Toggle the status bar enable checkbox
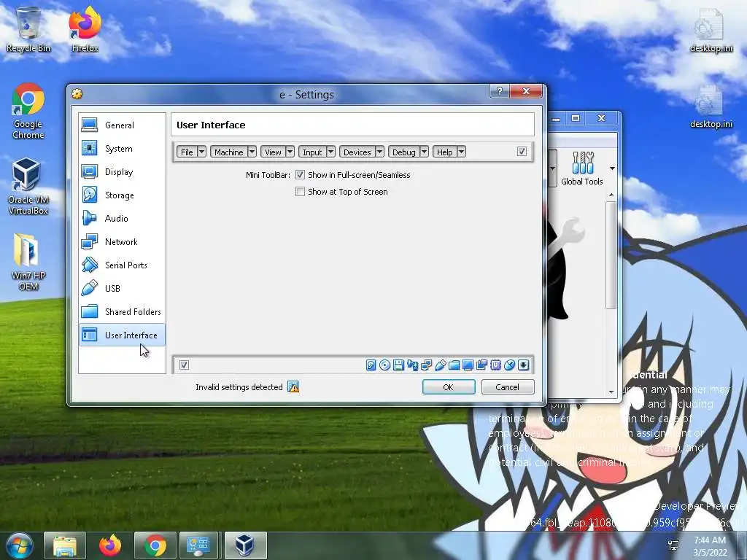 coord(185,365)
